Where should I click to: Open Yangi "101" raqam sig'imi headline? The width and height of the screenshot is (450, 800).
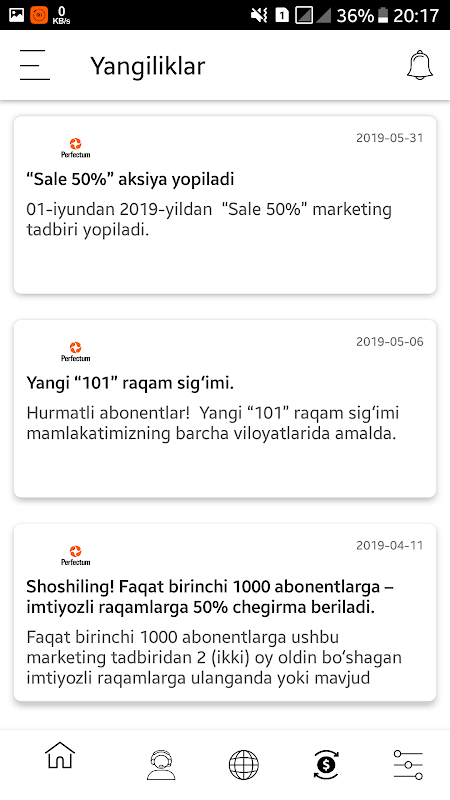pos(130,383)
